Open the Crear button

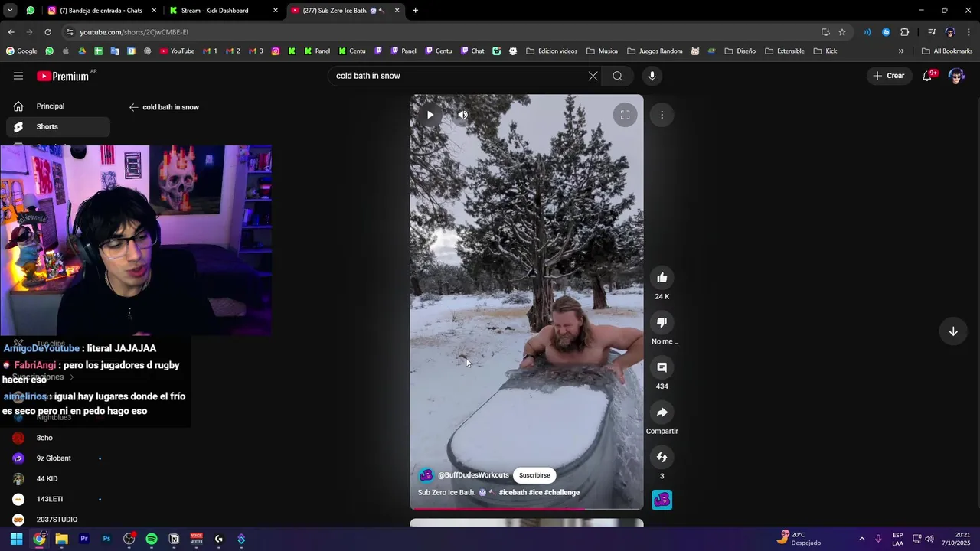pos(888,76)
